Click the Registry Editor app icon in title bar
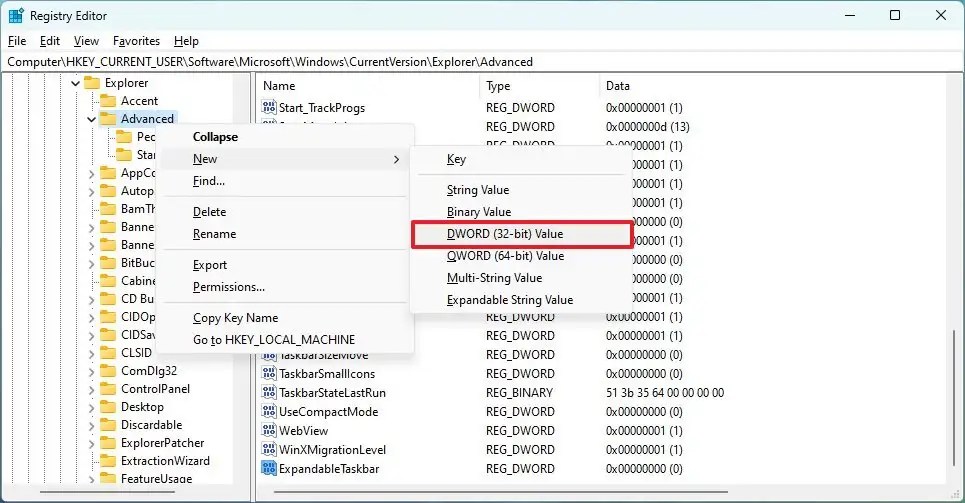The height and width of the screenshot is (503, 965). coord(16,16)
